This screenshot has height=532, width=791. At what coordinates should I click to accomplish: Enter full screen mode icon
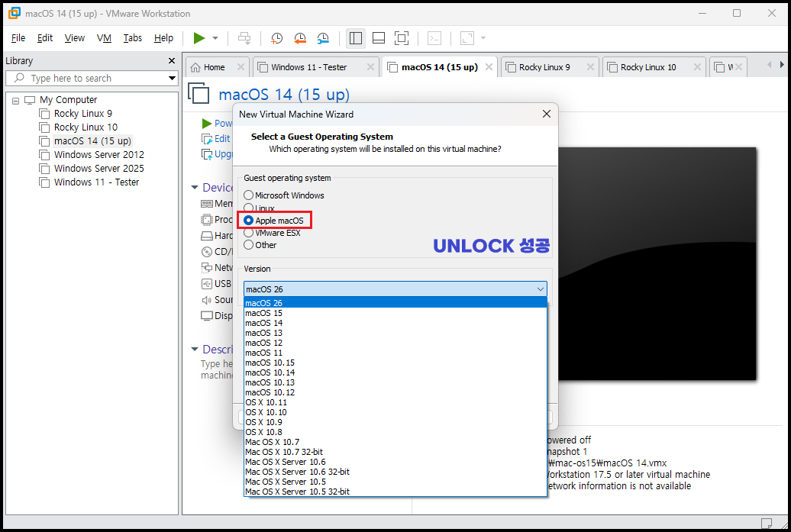402,38
